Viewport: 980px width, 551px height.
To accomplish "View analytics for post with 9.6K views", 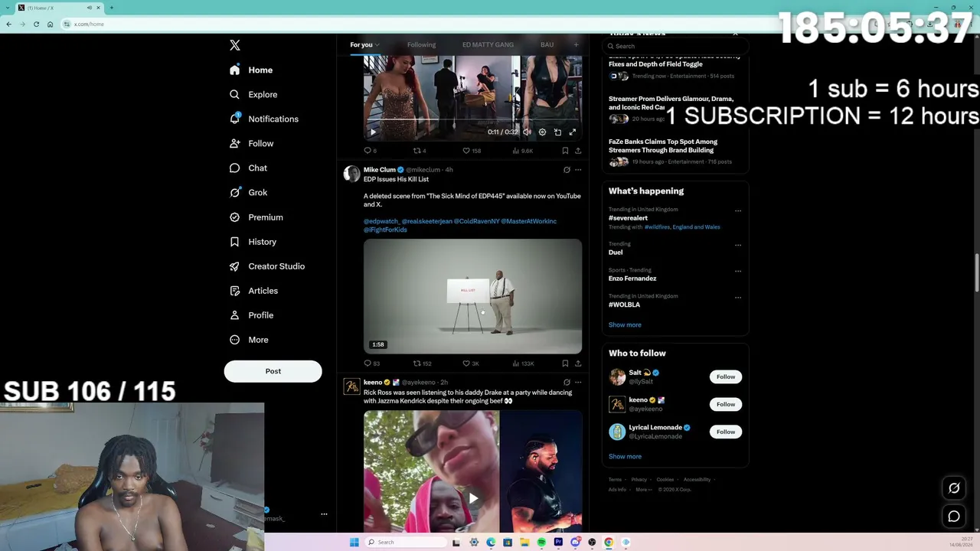I will [521, 151].
